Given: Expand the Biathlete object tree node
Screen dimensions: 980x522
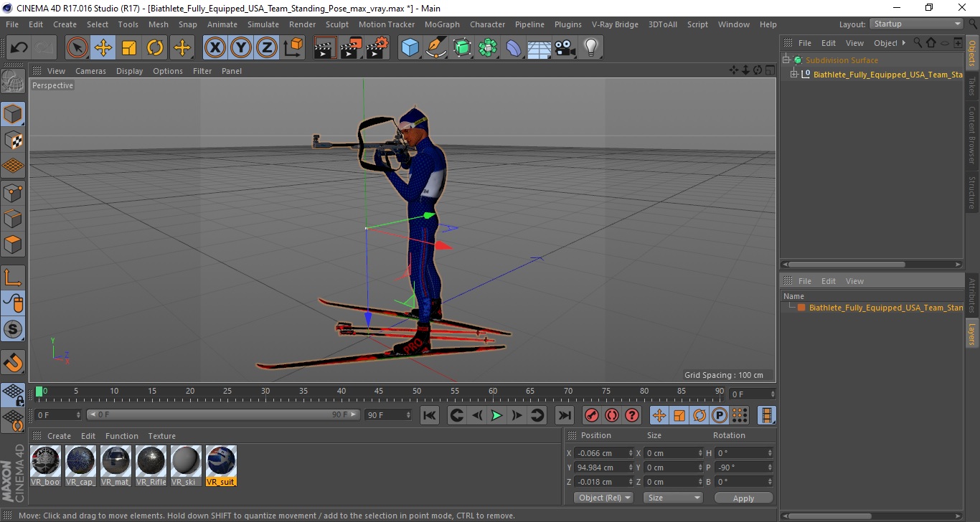Looking at the screenshot, I should point(794,75).
